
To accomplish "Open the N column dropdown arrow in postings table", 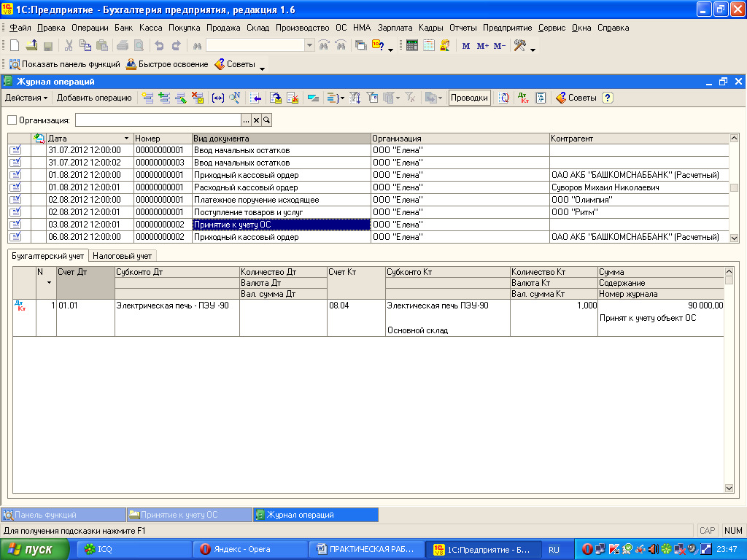I will [49, 283].
